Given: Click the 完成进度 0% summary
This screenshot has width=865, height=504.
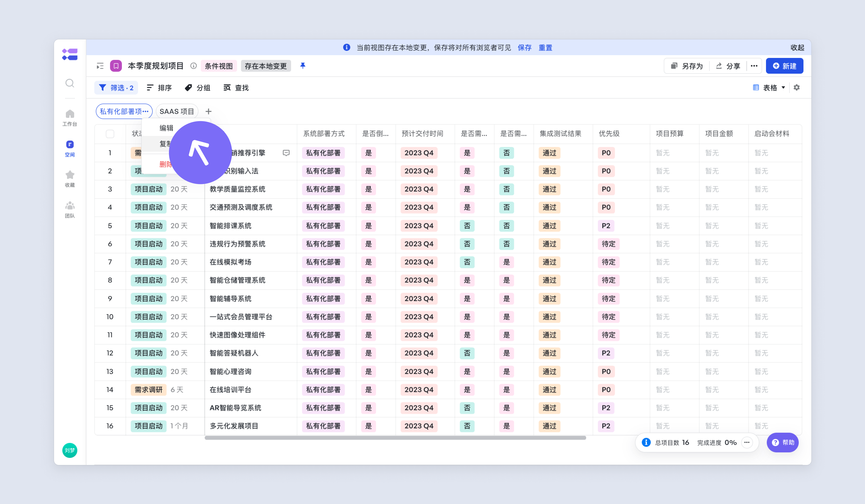Looking at the screenshot, I should click(x=717, y=443).
